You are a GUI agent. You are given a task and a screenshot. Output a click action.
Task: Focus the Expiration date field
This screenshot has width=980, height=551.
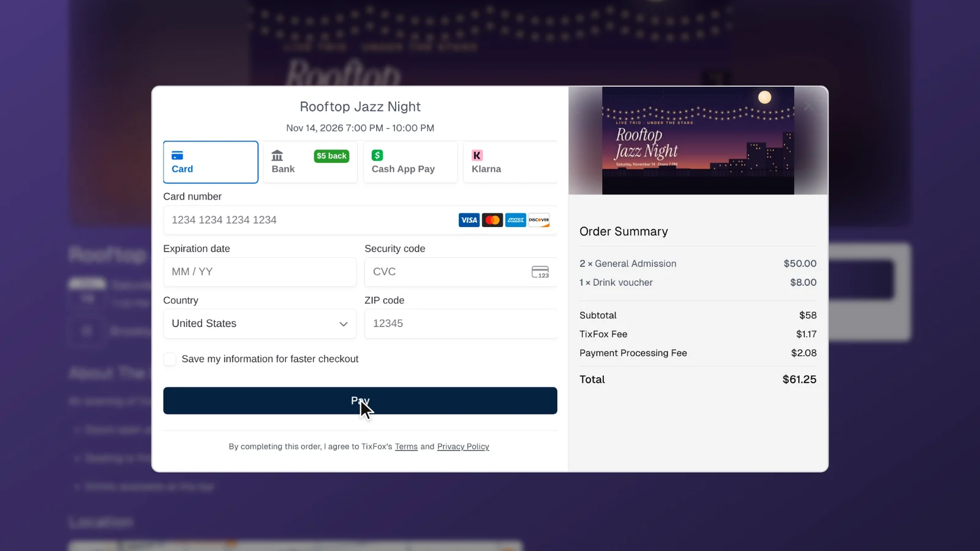pos(260,272)
